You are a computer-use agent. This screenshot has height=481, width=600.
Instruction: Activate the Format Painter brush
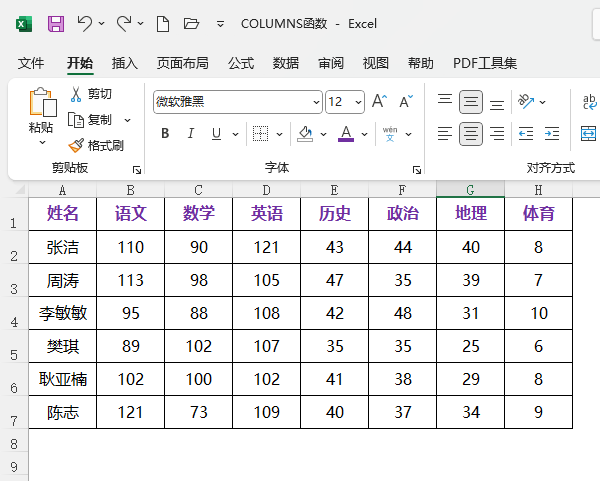pos(76,145)
